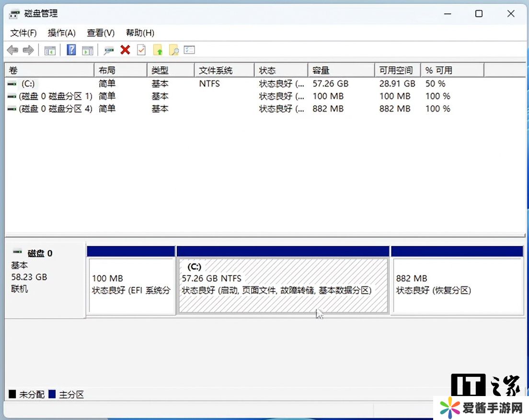Click the folder with magnifier icon
The image size is (529, 420).
point(173,50)
